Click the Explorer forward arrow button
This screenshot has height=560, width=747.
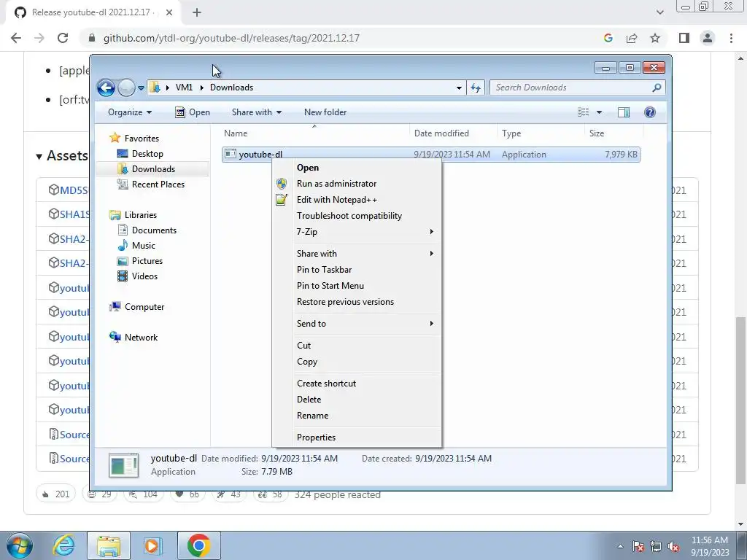[126, 87]
